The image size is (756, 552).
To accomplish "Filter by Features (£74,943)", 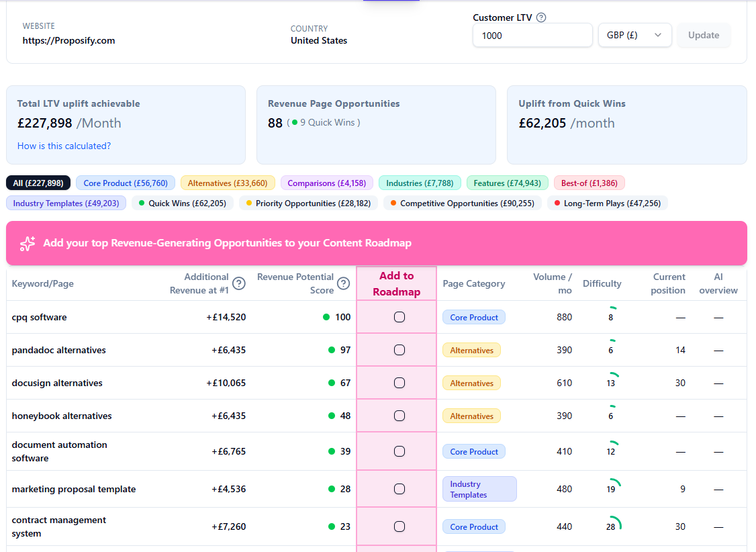I will [507, 183].
